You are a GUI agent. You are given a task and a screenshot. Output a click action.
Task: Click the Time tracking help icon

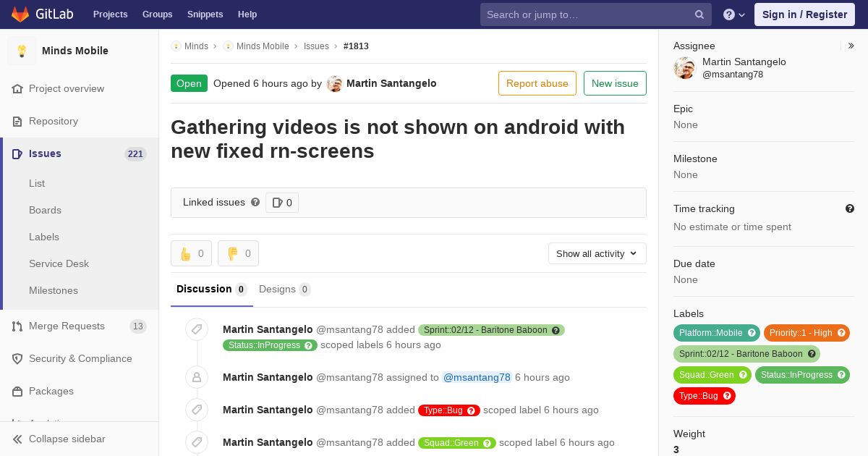pyautogui.click(x=850, y=208)
